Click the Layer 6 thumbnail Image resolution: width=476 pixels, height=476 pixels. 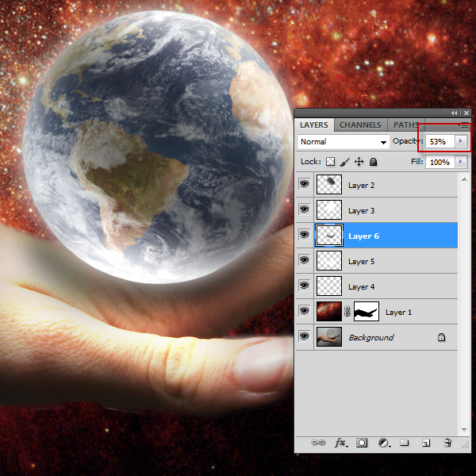329,236
